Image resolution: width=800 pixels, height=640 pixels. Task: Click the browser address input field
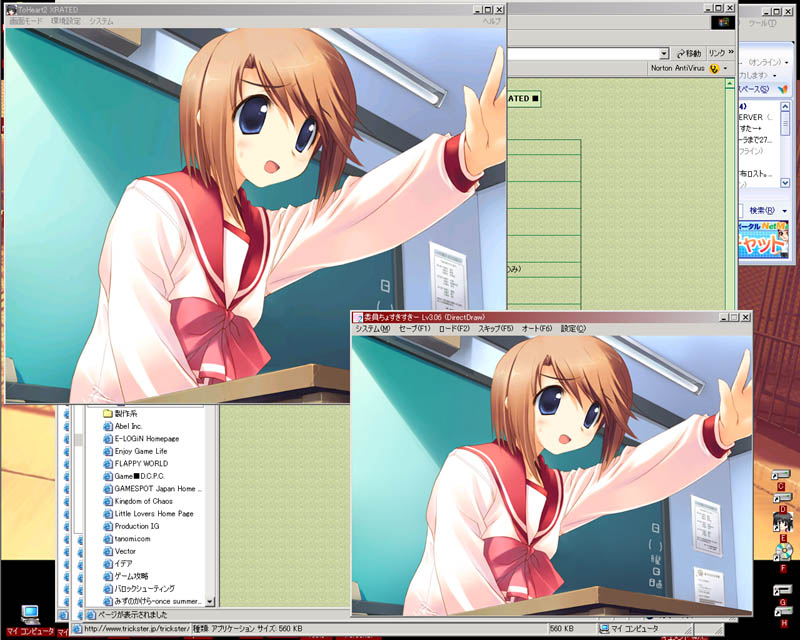[584, 54]
